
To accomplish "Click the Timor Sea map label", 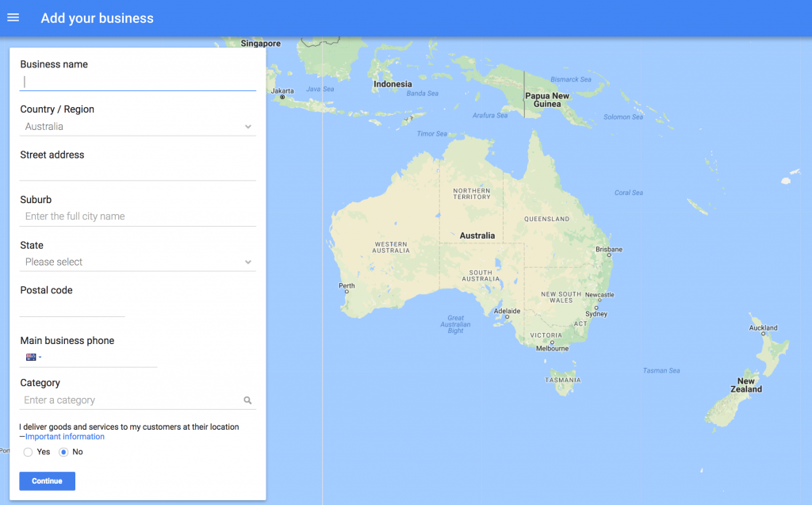I will 432,134.
